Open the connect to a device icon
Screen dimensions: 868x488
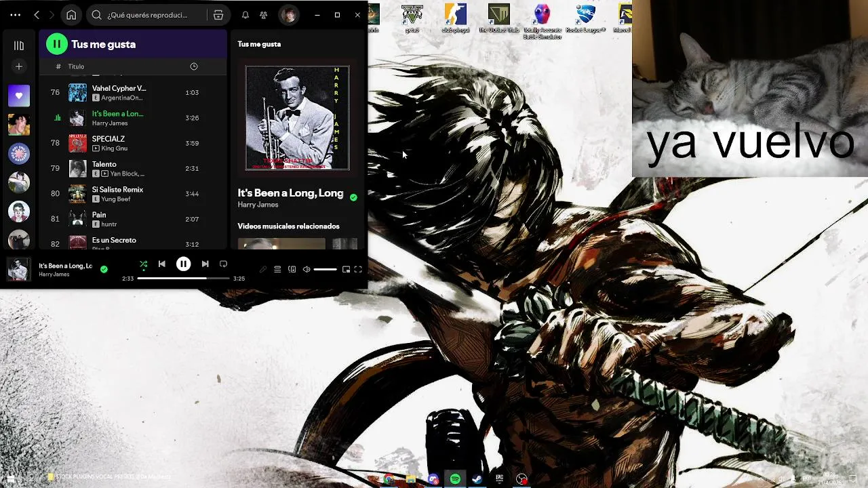pos(292,269)
